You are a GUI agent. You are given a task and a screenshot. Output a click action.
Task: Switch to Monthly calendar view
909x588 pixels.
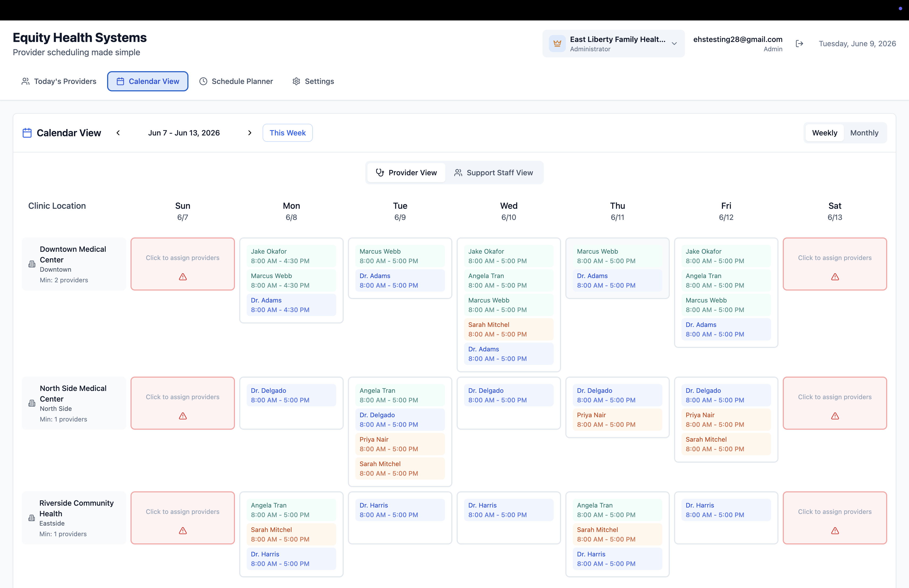pyautogui.click(x=864, y=133)
